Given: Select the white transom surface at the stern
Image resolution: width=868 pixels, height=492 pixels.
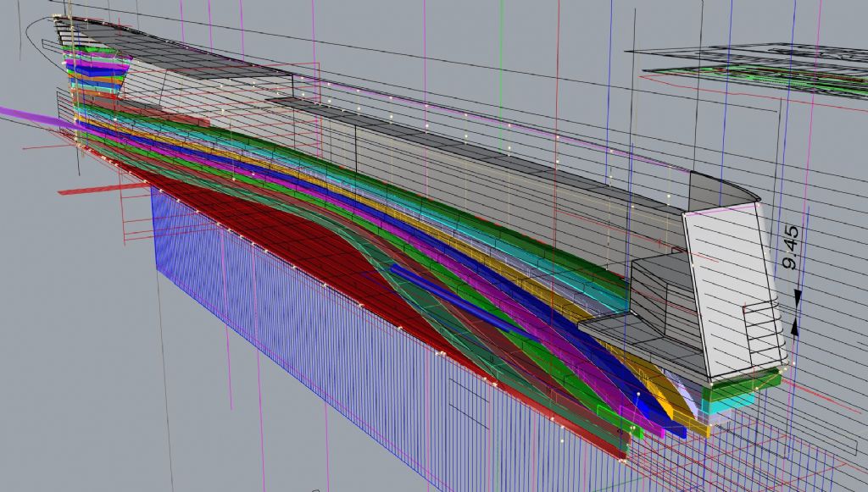Looking at the screenshot, I should [x=735, y=290].
